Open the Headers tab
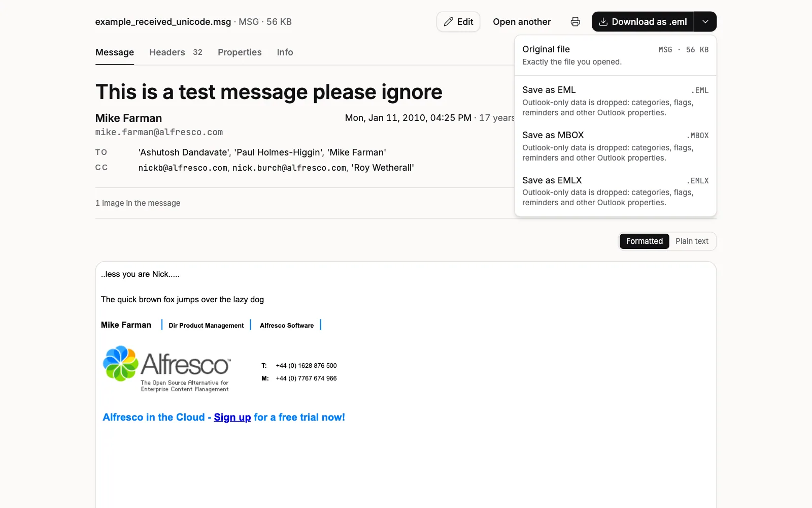812x508 pixels. (176, 52)
